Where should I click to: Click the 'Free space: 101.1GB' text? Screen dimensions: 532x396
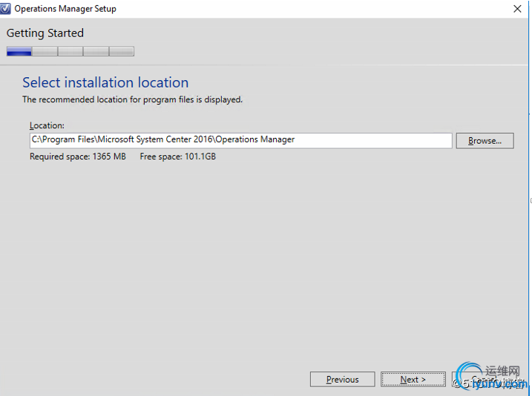click(x=178, y=156)
